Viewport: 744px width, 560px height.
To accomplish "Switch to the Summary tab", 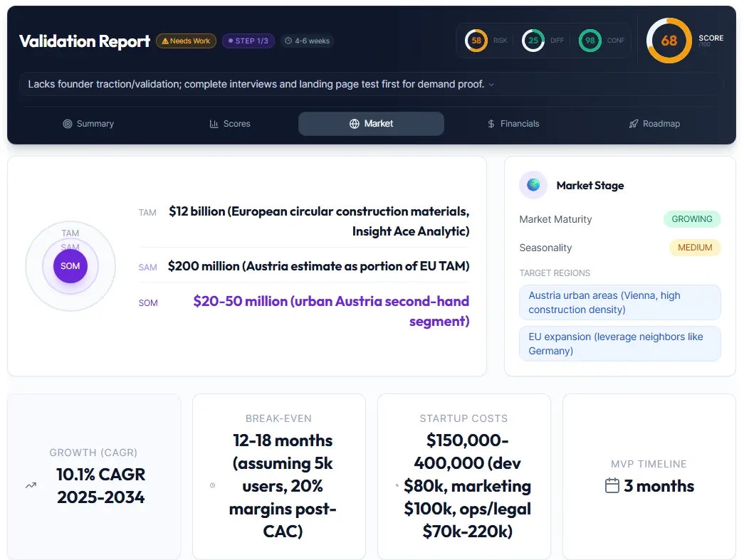I will (88, 123).
